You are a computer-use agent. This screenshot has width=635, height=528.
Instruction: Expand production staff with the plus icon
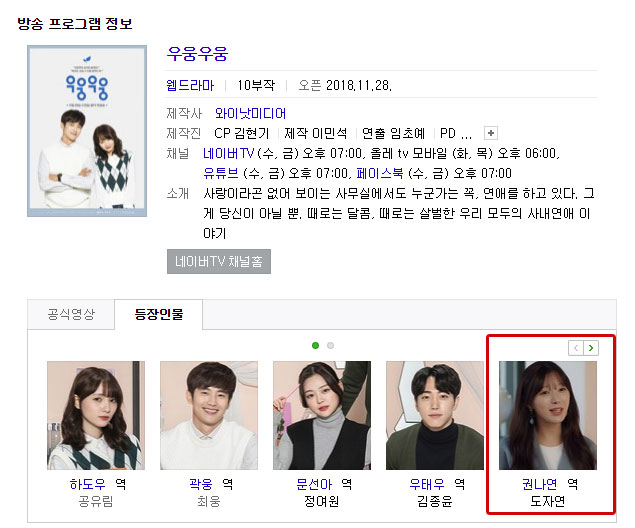coord(491,133)
